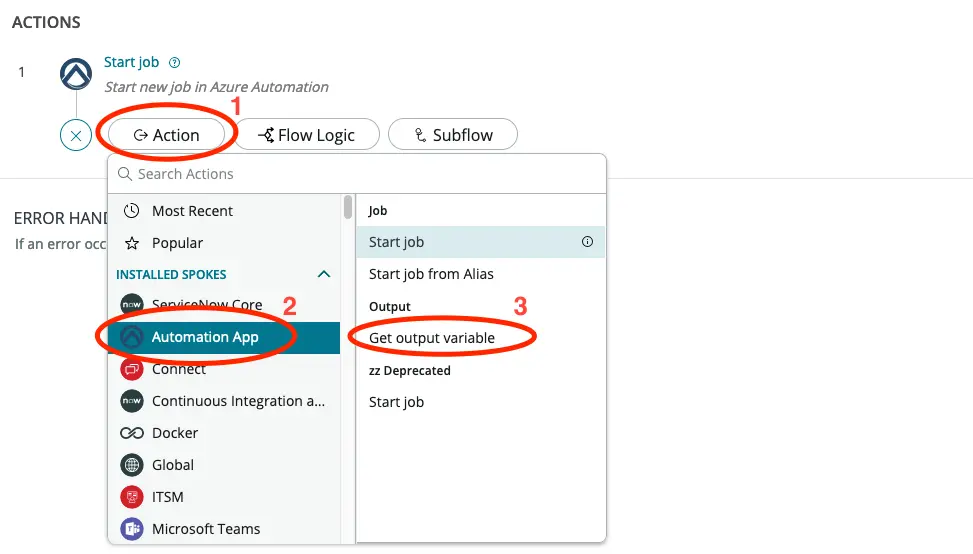Screen dimensions: 973x554
Task: Open the Action picker button
Action: (166, 135)
